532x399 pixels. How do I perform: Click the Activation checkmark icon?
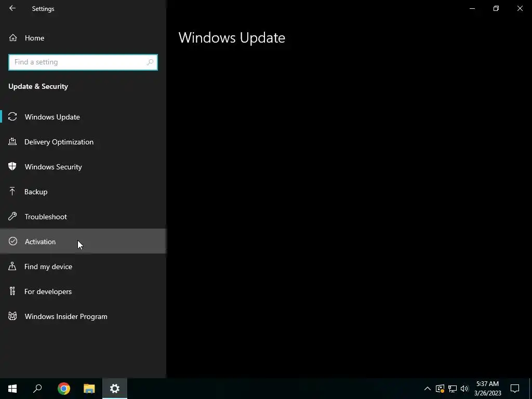pos(13,241)
